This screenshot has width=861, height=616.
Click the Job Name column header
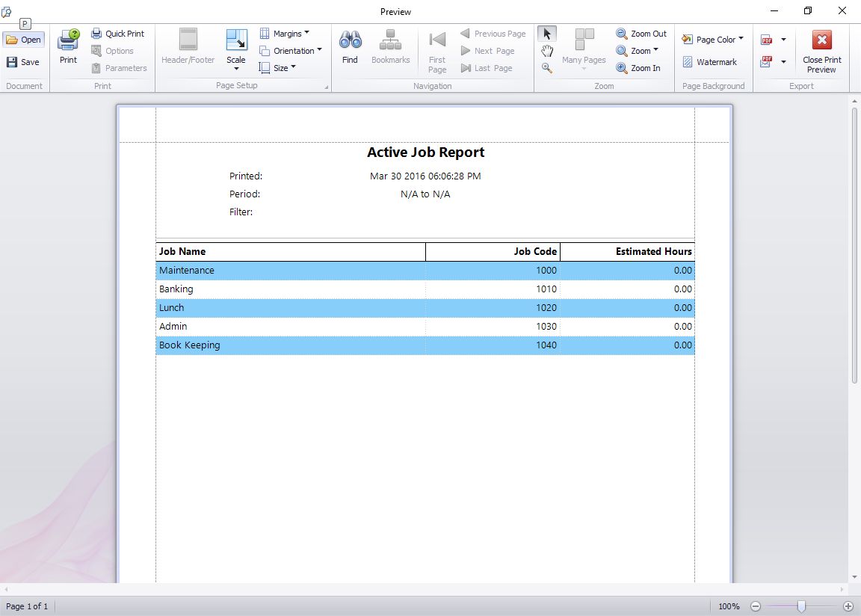pos(291,251)
